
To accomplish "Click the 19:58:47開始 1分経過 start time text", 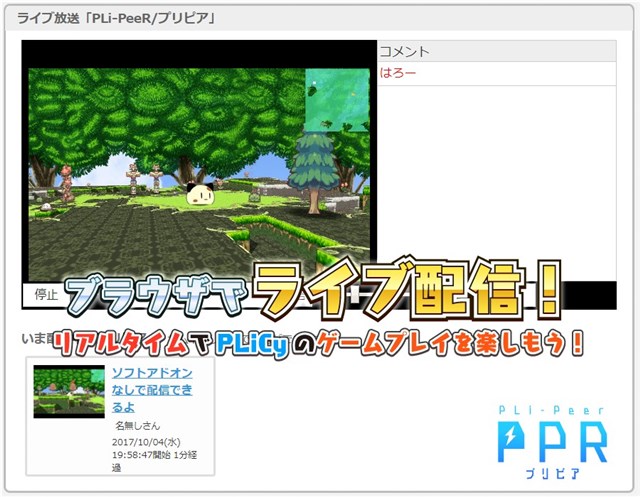I will pyautogui.click(x=154, y=461).
